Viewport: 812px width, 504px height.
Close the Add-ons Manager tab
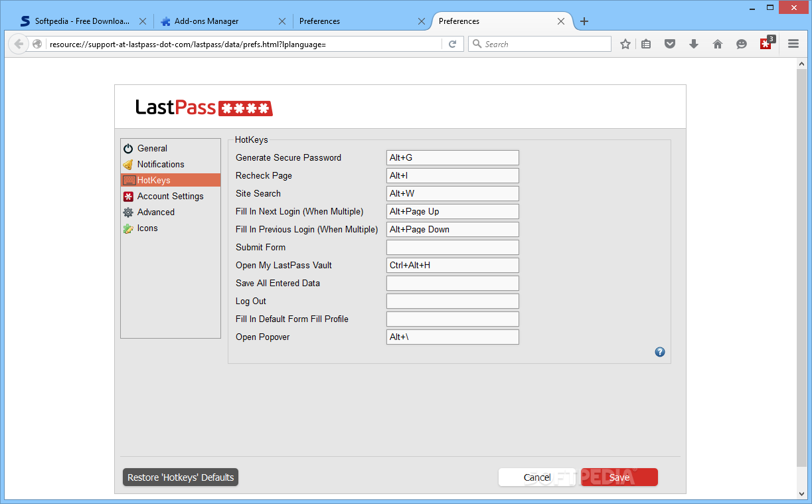(282, 21)
